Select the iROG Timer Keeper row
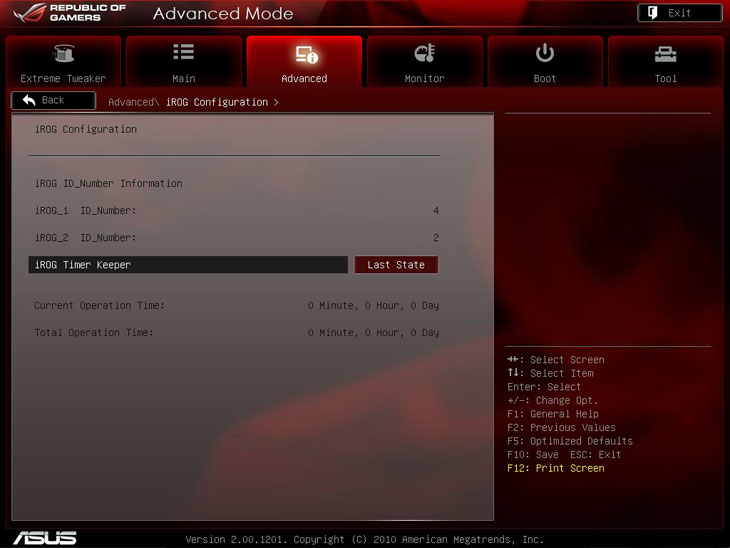 click(189, 265)
